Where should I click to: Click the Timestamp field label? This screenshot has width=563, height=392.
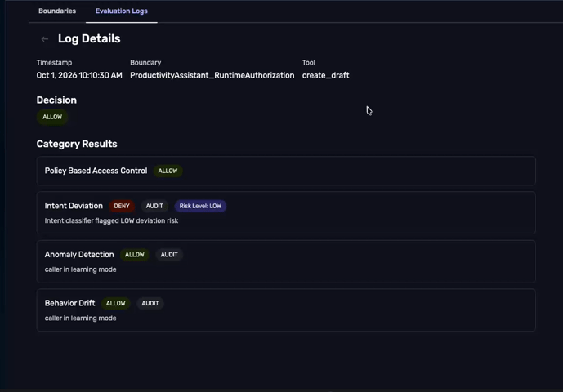[x=54, y=62]
